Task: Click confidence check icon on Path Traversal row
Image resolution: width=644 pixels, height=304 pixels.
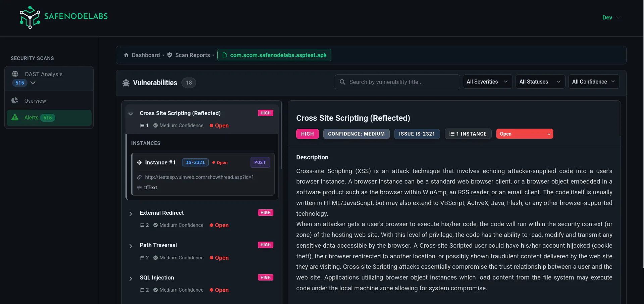Action: 156,258
